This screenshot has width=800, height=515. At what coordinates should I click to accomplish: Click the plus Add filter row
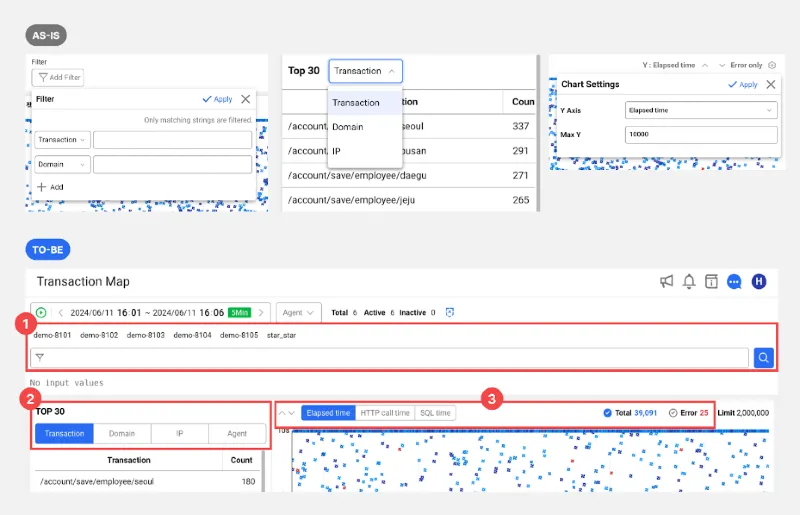pos(50,187)
